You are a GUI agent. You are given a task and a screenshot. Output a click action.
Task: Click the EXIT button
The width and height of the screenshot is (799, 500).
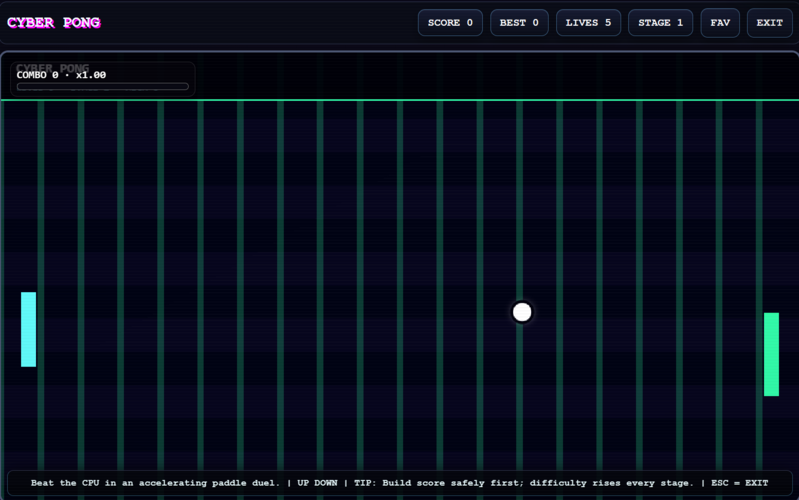coord(769,23)
